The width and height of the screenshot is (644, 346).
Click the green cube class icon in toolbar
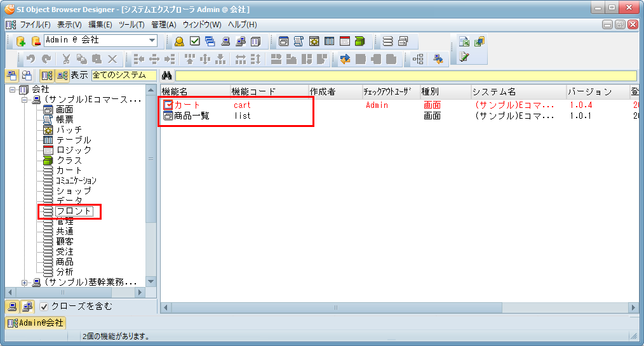[x=360, y=42]
